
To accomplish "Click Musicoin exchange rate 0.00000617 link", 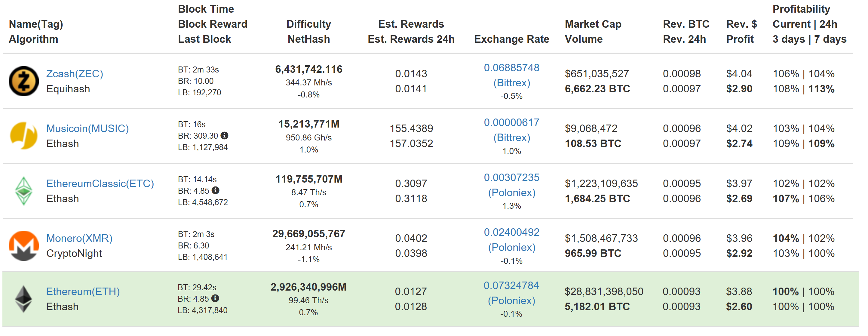I will pos(511,123).
